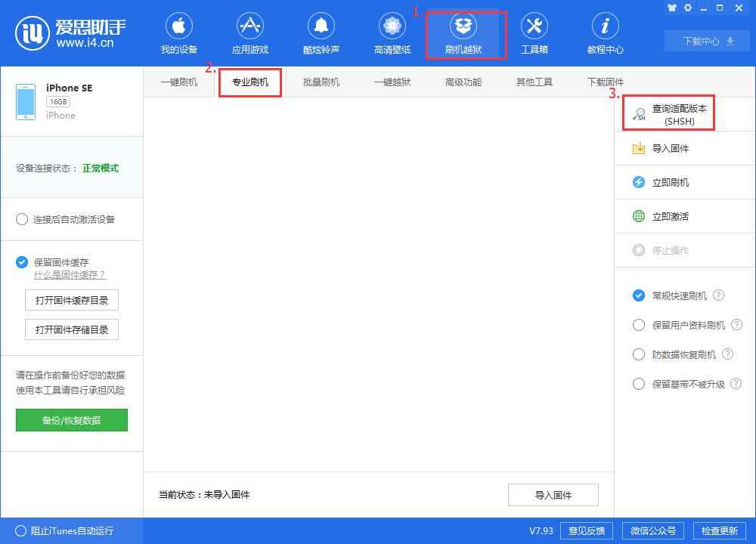Open 下载中心 download center

(x=707, y=41)
